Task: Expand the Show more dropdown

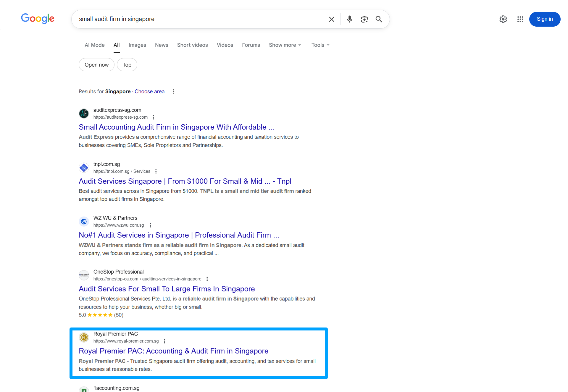Action: tap(285, 45)
